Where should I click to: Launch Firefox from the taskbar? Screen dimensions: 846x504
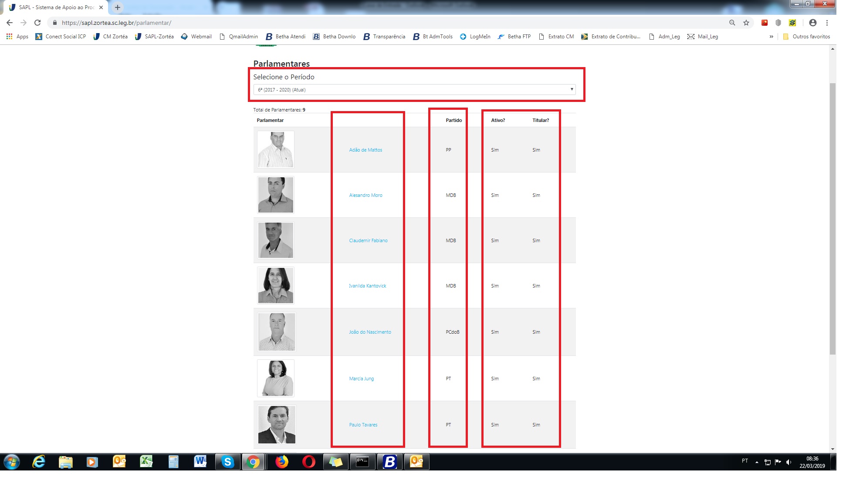(282, 462)
